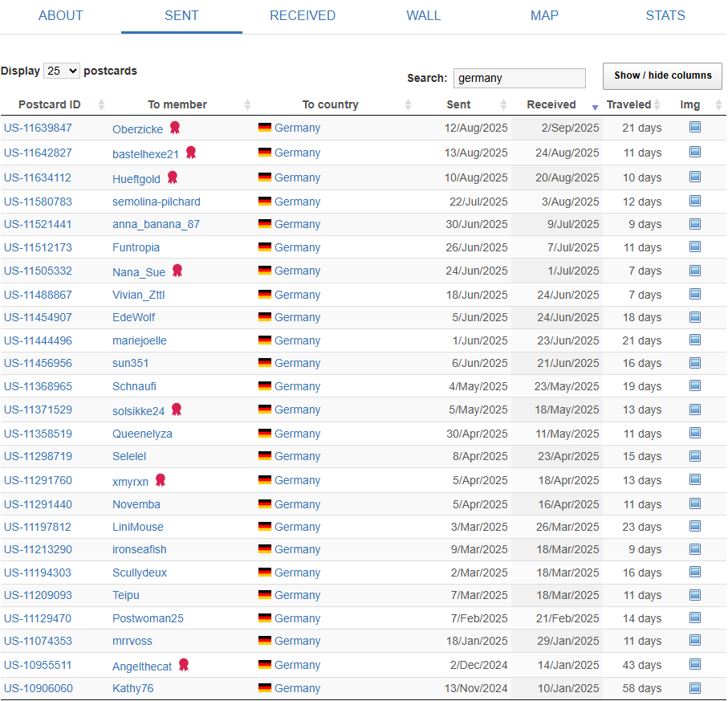Open image icon for postcard US-11454907
Screen dimensions: 728x701
(695, 317)
